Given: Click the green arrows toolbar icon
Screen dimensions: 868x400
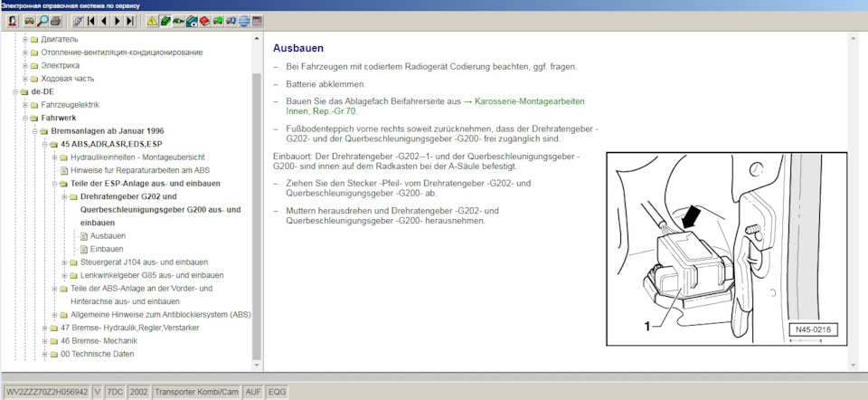Looking at the screenshot, I should coord(178,22).
